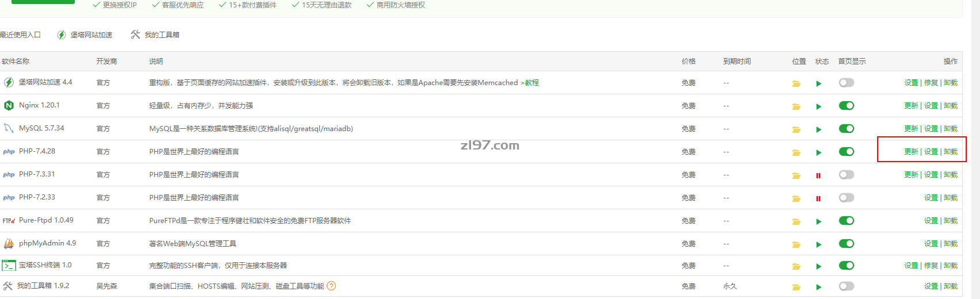The height and width of the screenshot is (299, 980).
Task: Click 修复 for 宝塔SSH终端 1.0
Action: pyautogui.click(x=931, y=266)
